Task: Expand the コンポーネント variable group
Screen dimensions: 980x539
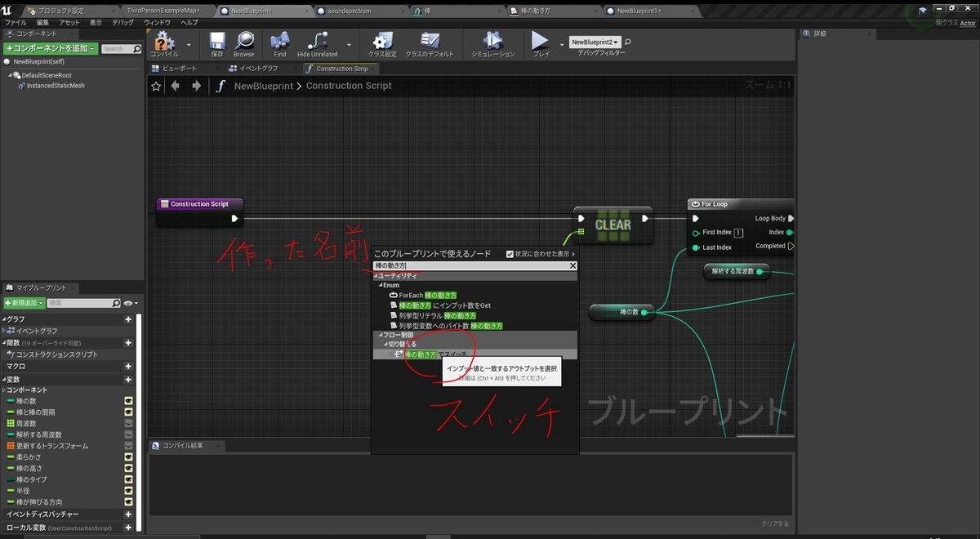Action: click(x=4, y=390)
